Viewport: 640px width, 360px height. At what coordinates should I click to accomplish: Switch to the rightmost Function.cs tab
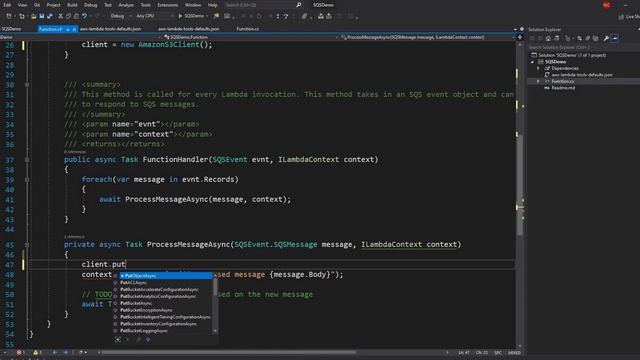pyautogui.click(x=247, y=29)
